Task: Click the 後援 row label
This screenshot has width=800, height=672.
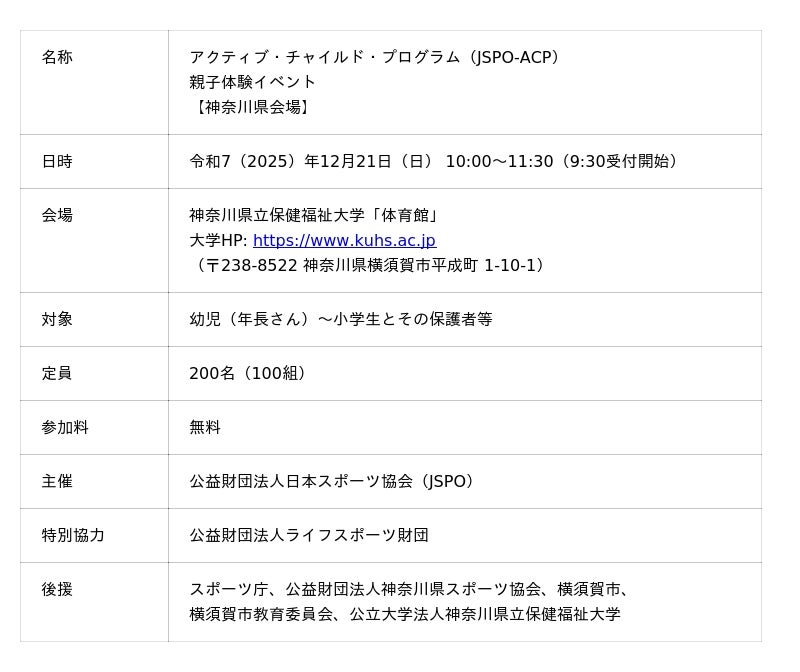Action: click(57, 590)
